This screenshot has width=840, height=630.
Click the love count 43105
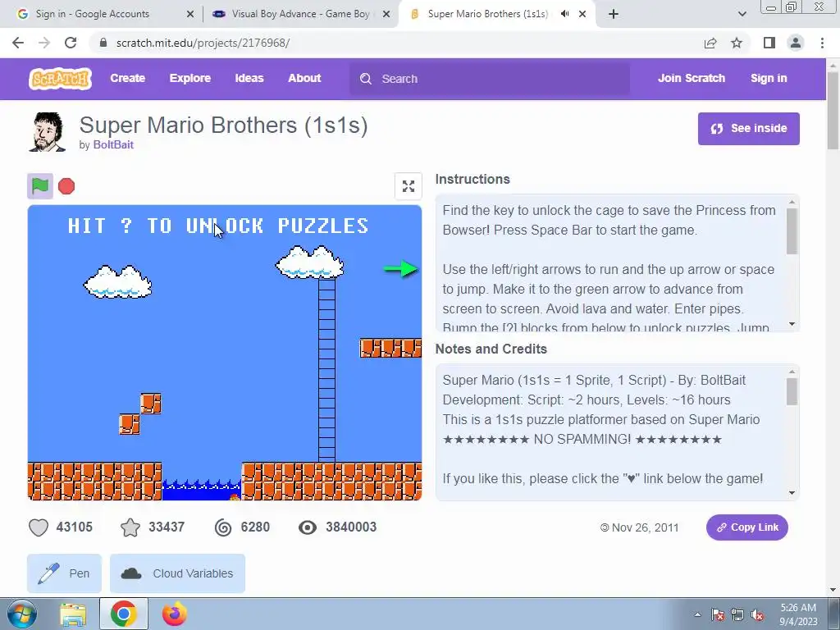[x=75, y=527]
